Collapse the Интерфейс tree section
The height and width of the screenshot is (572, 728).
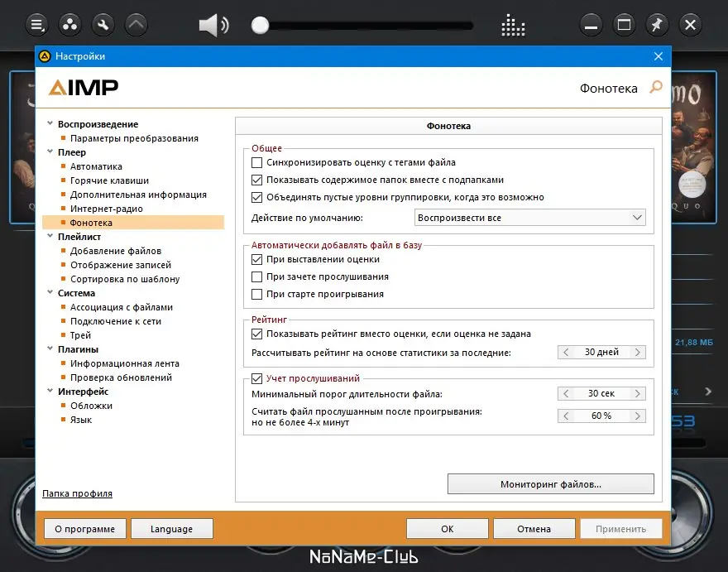50,391
